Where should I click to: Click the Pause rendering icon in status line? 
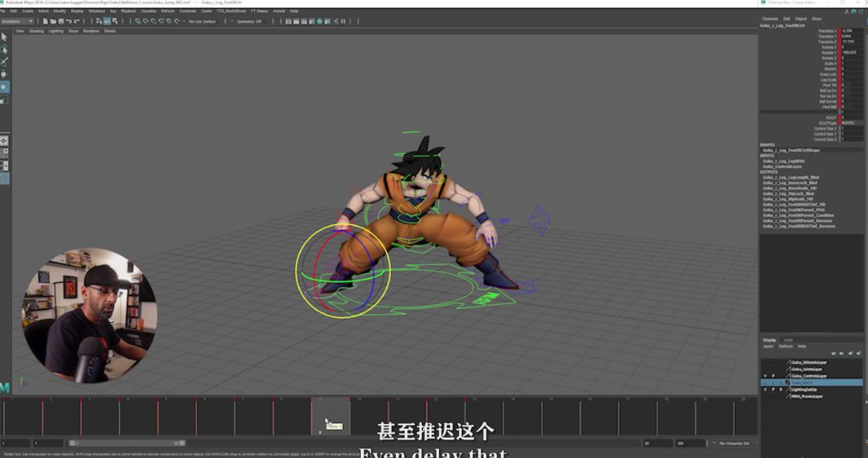344,21
